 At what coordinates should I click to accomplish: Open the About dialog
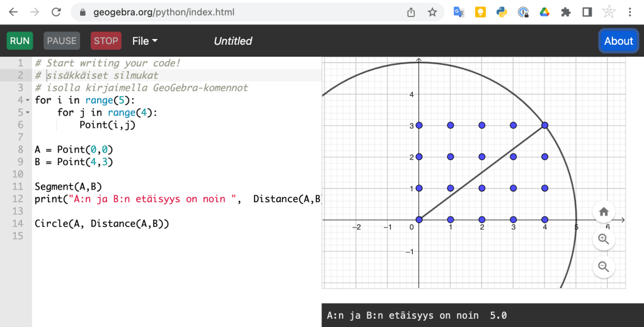point(618,41)
